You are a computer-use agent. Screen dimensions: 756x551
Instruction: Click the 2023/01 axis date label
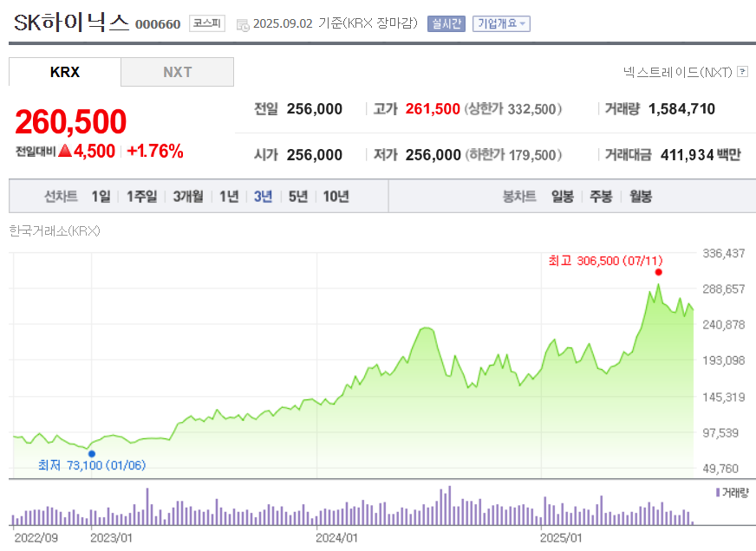pos(111,538)
